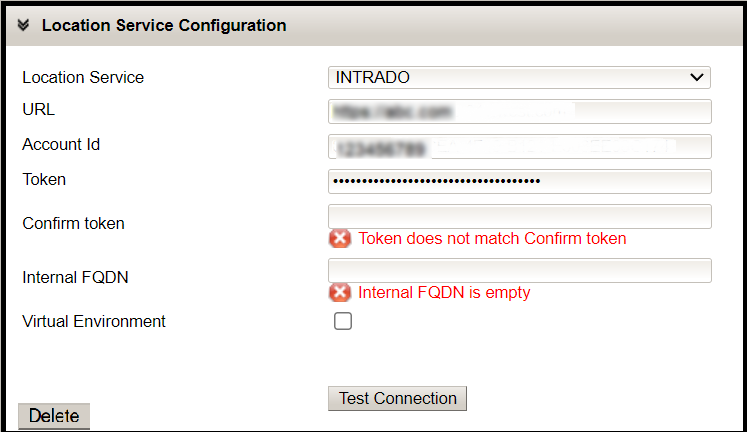Click the 'Token does not match' error text
The image size is (747, 432).
[x=492, y=238]
